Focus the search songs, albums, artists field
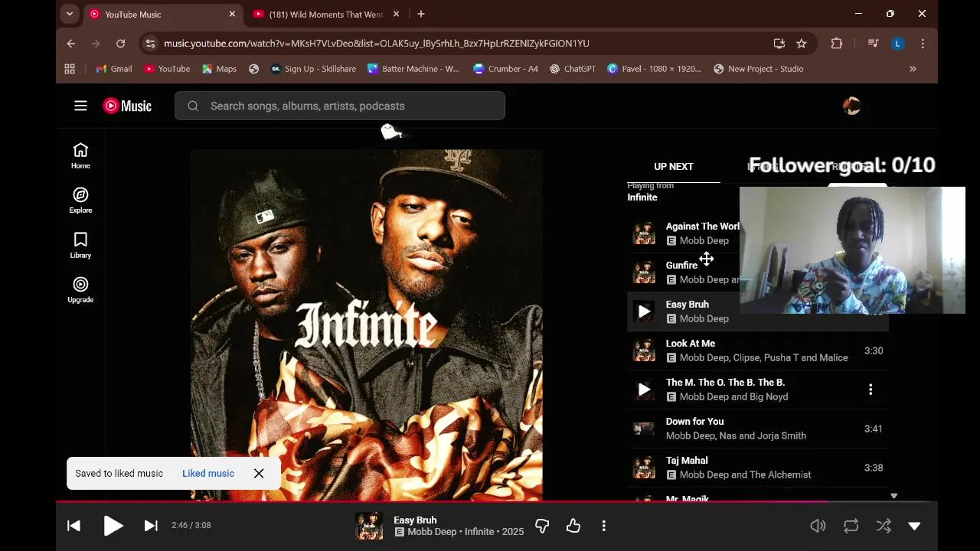 (x=340, y=106)
